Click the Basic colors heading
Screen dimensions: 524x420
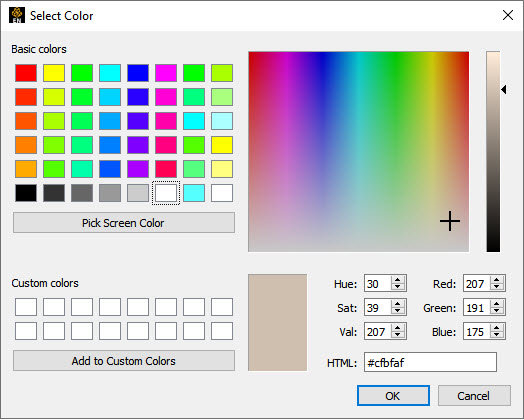[39, 49]
